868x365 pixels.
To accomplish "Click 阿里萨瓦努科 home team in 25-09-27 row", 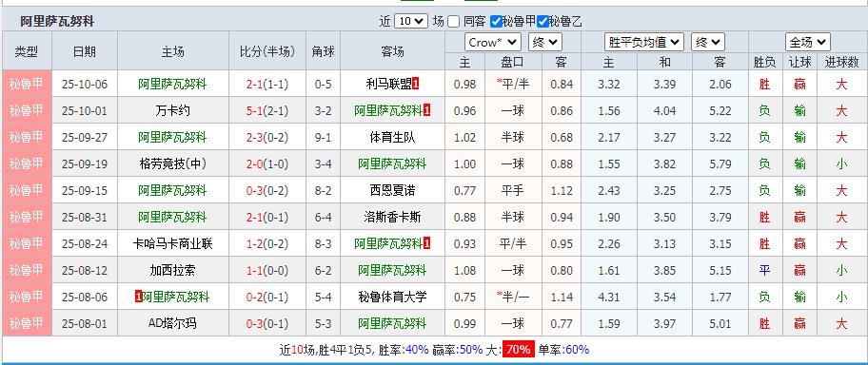I will point(172,137).
